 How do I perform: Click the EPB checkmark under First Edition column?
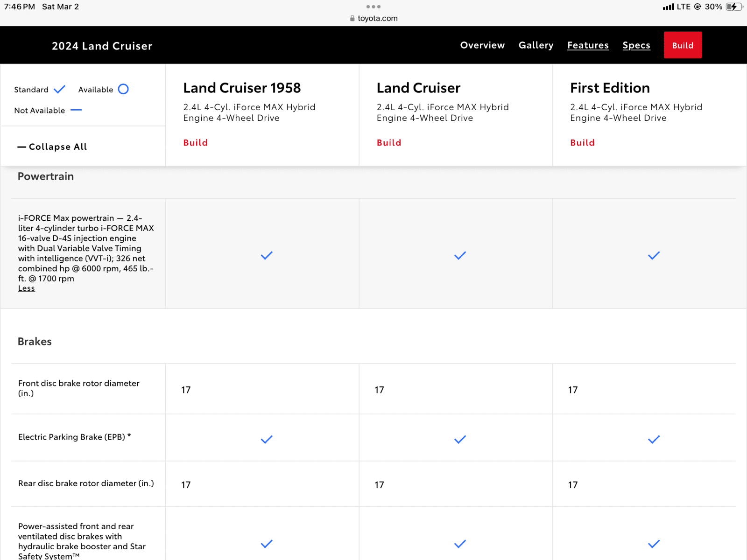(x=654, y=439)
